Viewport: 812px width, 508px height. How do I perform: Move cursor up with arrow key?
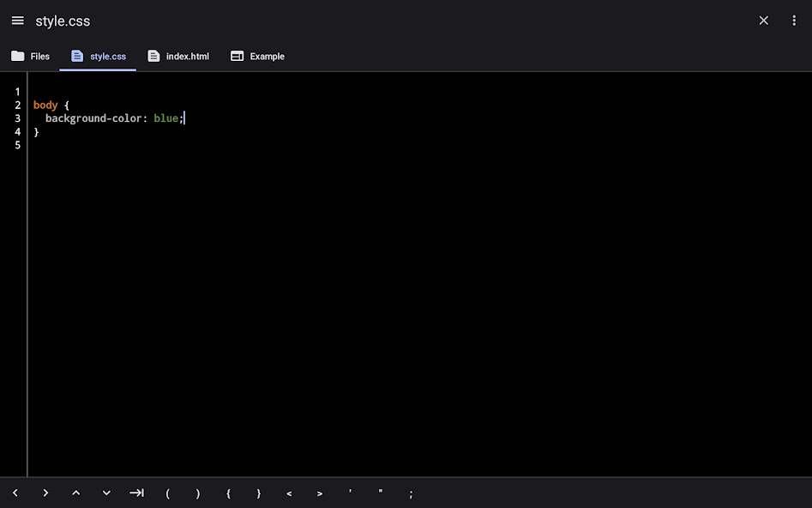[x=76, y=493]
